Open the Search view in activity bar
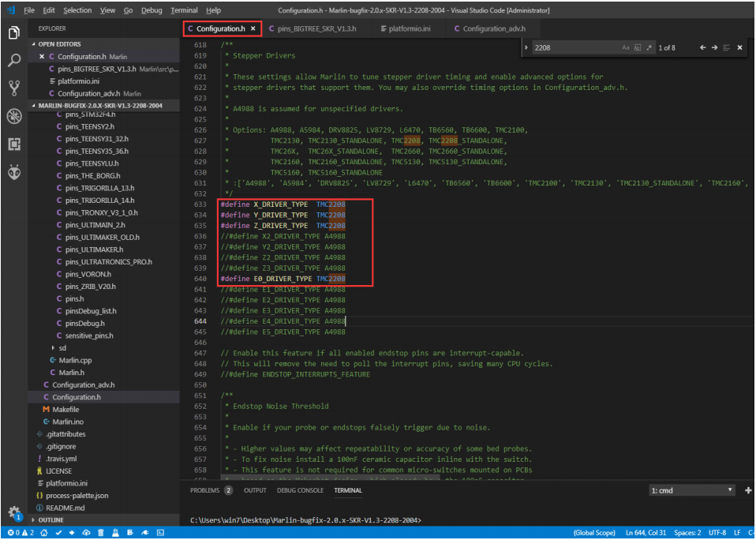The width and height of the screenshot is (756, 540). pyautogui.click(x=13, y=60)
